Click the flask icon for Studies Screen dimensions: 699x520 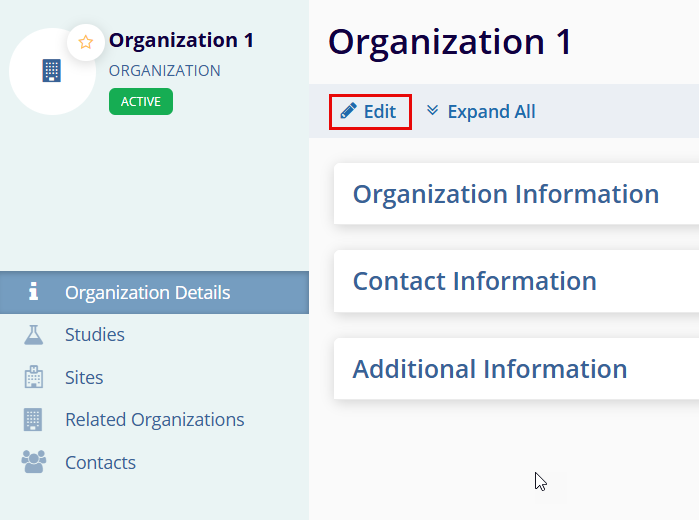(x=33, y=335)
